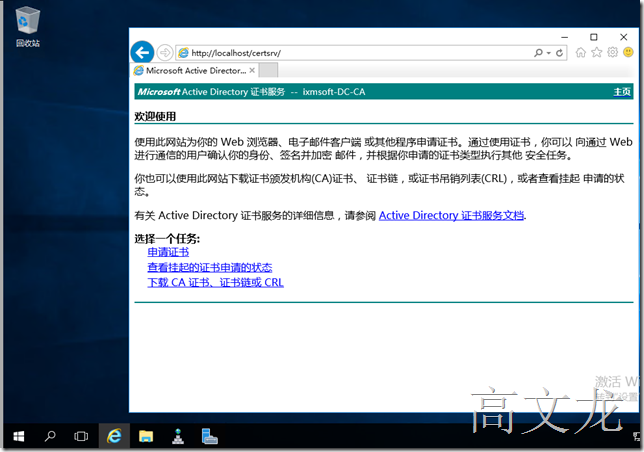Open the address bar dropdown arrow
The width and height of the screenshot is (644, 452).
point(548,53)
